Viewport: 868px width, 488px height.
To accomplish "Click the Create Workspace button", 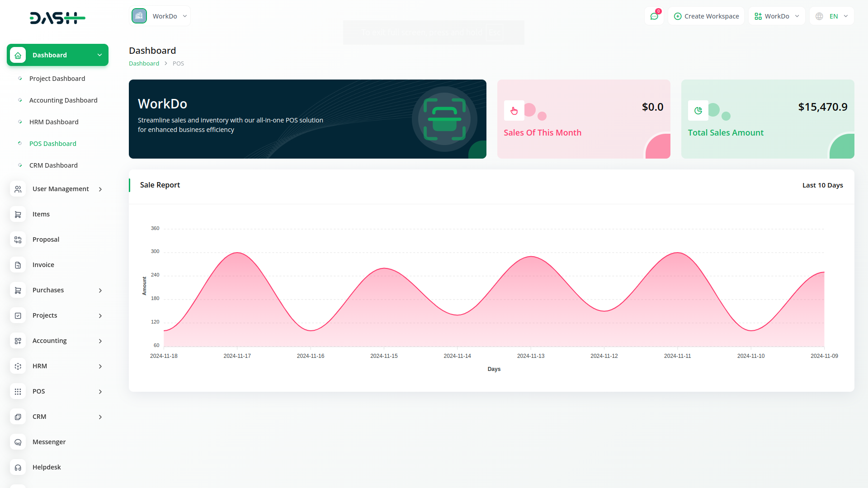I will coord(706,16).
